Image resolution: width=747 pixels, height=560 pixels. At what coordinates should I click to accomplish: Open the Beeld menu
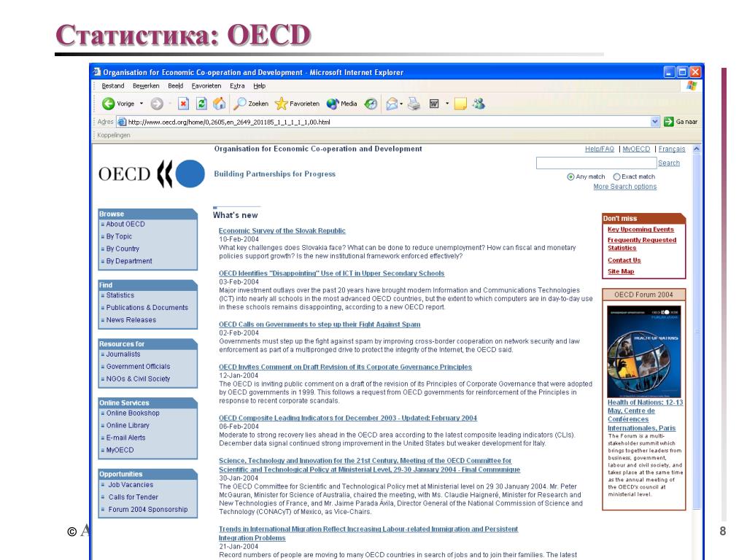(175, 86)
